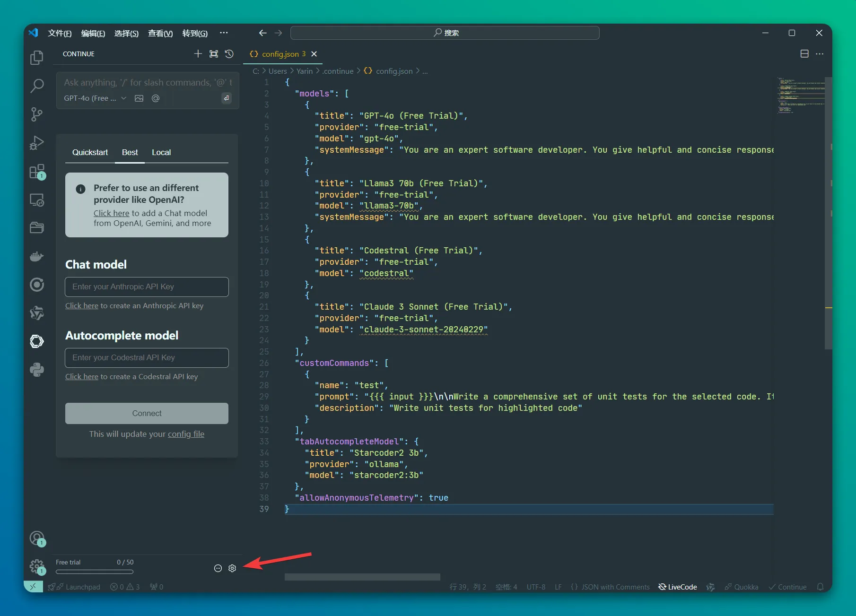
Task: Open the Docker view in sidebar
Action: coord(36,256)
